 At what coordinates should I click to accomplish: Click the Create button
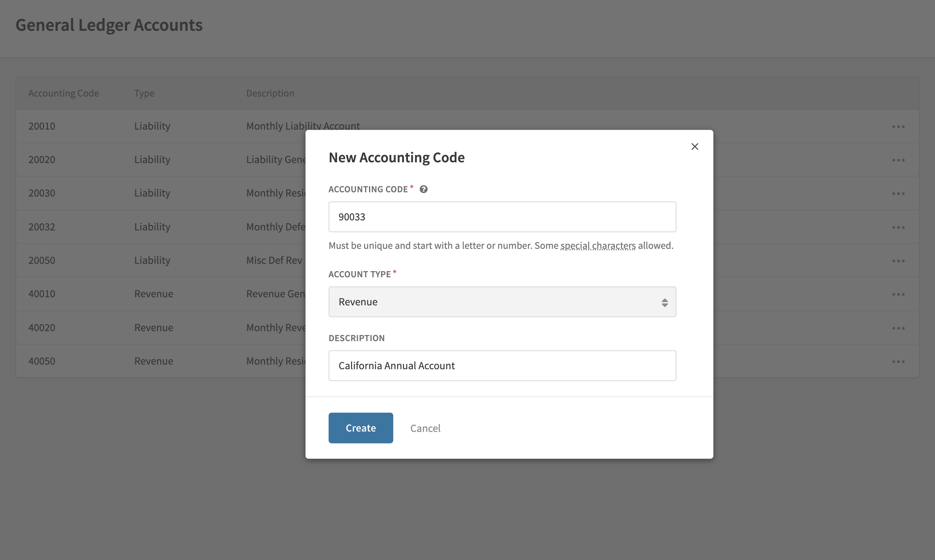coord(361,428)
